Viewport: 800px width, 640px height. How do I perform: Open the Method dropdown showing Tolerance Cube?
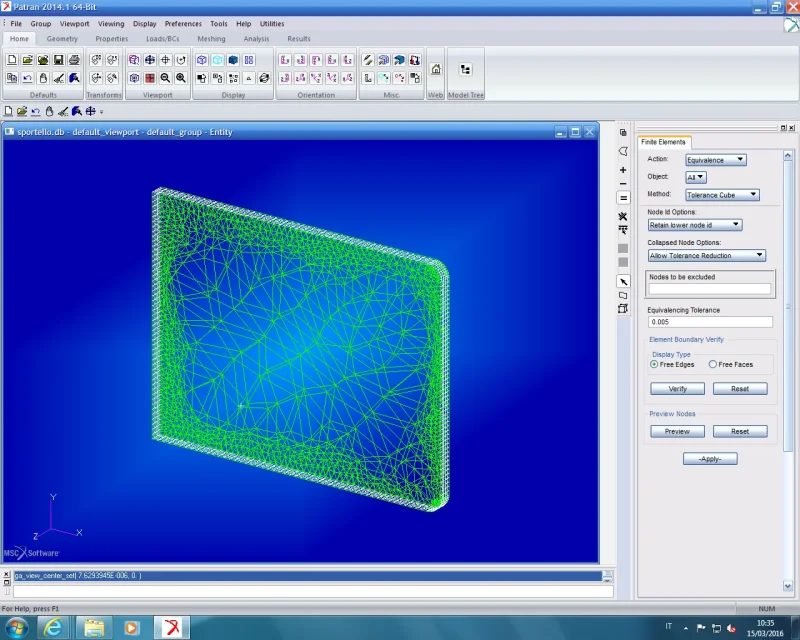(x=722, y=195)
